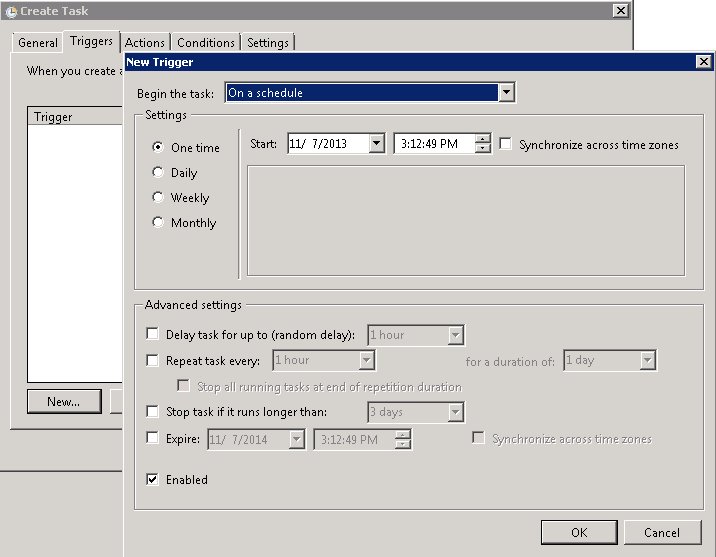
Task: Open the Actions tab
Action: click(145, 43)
